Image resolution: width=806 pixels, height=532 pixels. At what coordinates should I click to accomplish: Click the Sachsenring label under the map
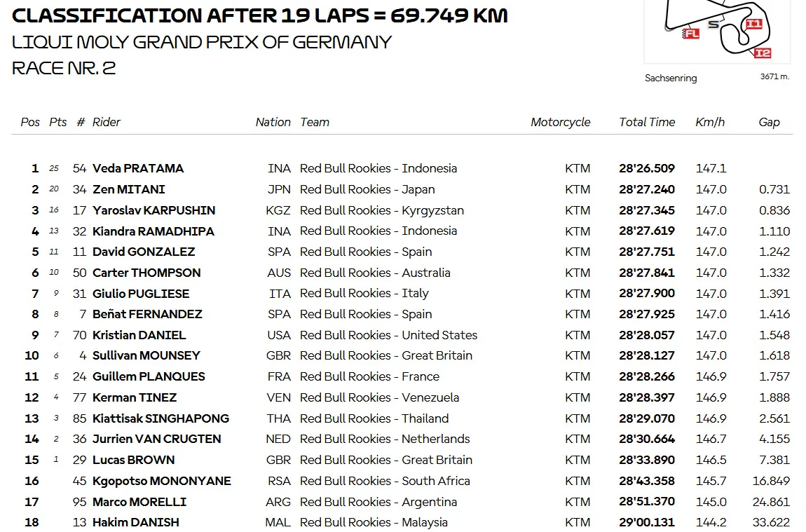click(671, 78)
